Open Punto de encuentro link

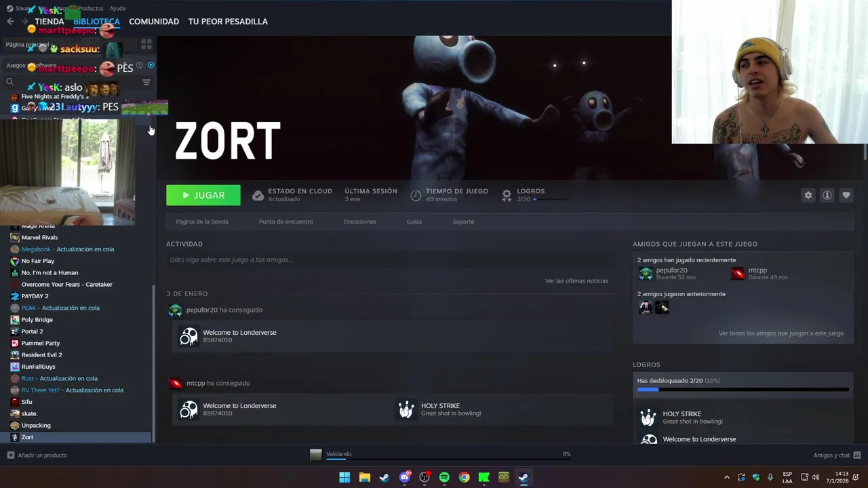tap(286, 222)
